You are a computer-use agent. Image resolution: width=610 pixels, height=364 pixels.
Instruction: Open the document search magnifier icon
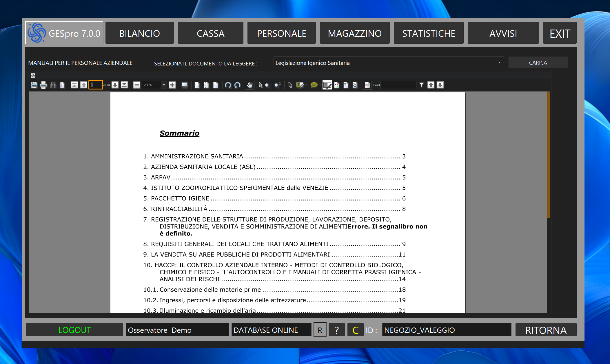pyautogui.click(x=355, y=85)
